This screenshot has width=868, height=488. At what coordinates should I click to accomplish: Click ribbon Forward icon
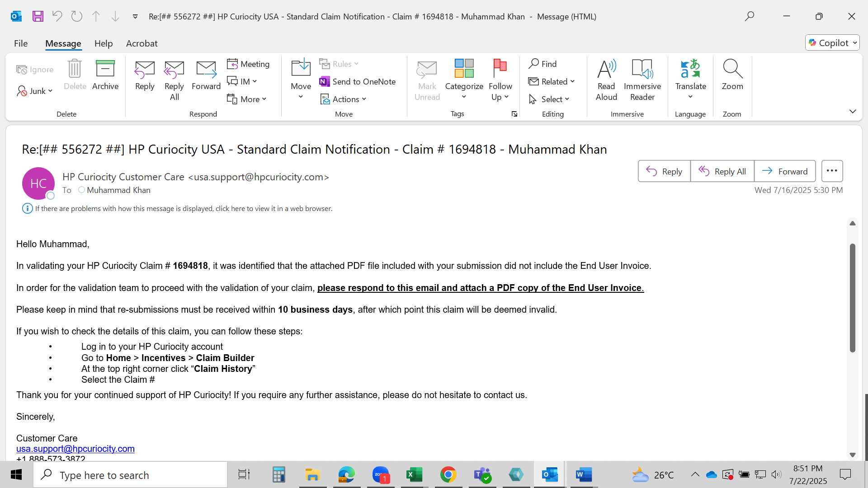206,76
